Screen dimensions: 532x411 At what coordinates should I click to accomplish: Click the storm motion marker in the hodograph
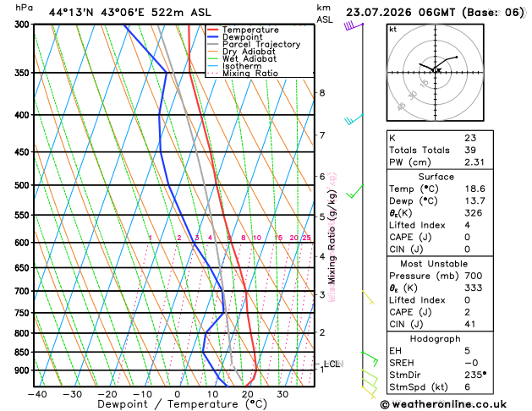438,70
